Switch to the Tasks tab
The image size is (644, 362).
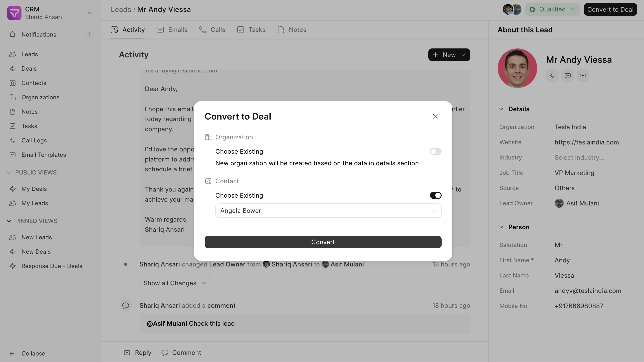coord(251,30)
